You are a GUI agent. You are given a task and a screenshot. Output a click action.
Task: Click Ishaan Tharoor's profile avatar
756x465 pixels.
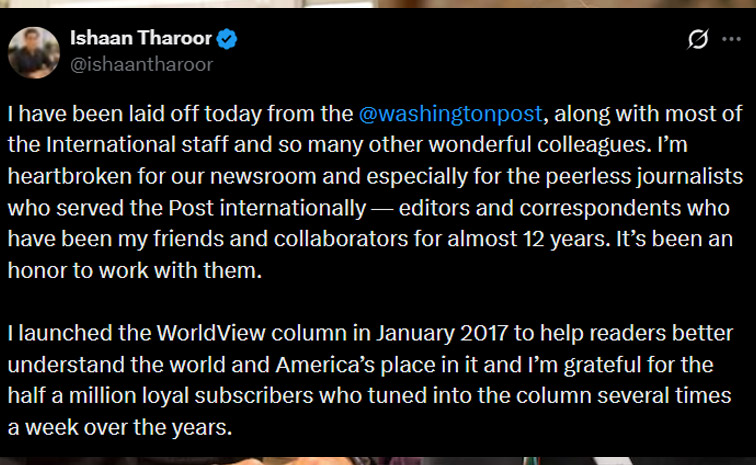coord(34,52)
